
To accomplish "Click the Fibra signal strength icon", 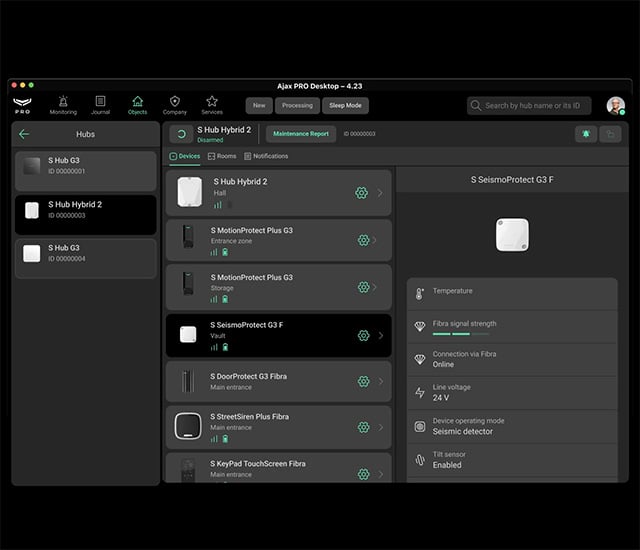I will [420, 326].
